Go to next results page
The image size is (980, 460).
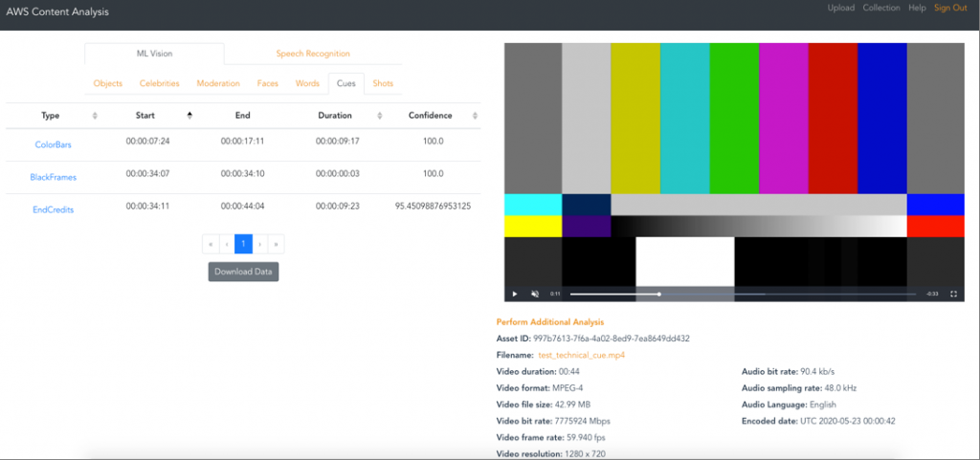[259, 244]
